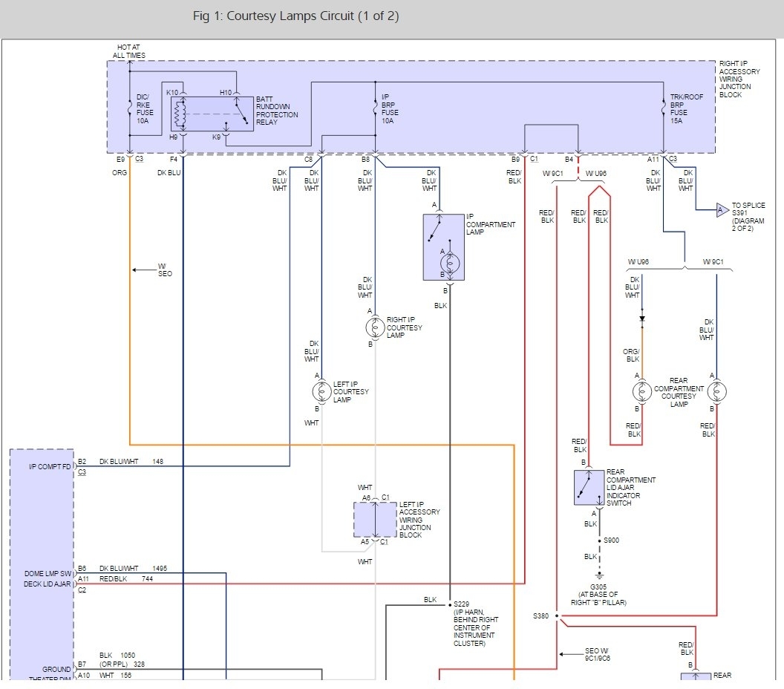Click the S380 splice point
This screenshot has width=784, height=689.
coord(557,615)
